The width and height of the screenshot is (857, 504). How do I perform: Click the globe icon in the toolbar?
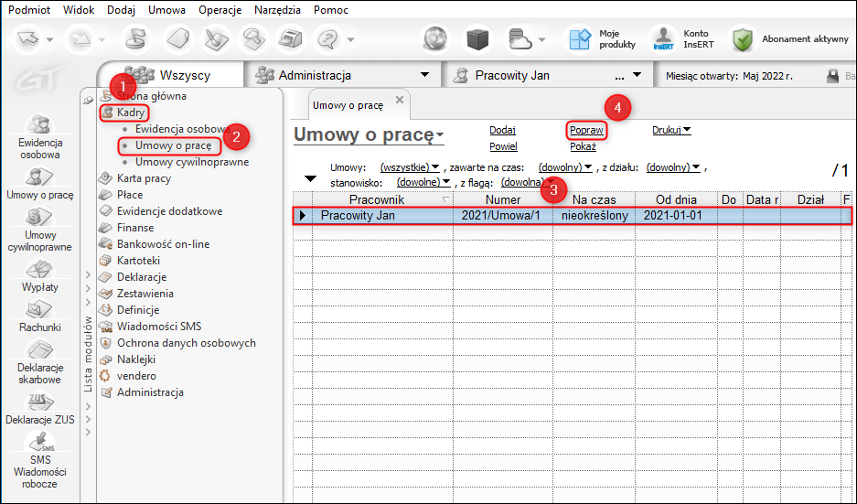(435, 39)
